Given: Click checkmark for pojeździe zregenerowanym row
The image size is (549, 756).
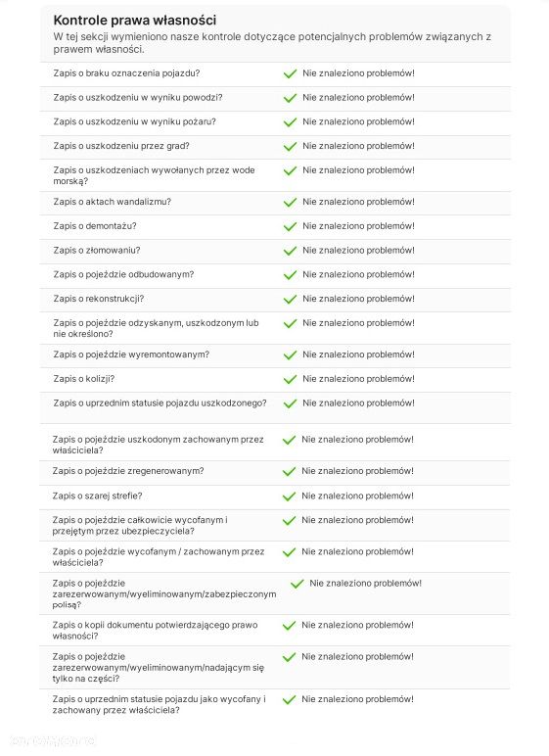Looking at the screenshot, I should point(289,472).
